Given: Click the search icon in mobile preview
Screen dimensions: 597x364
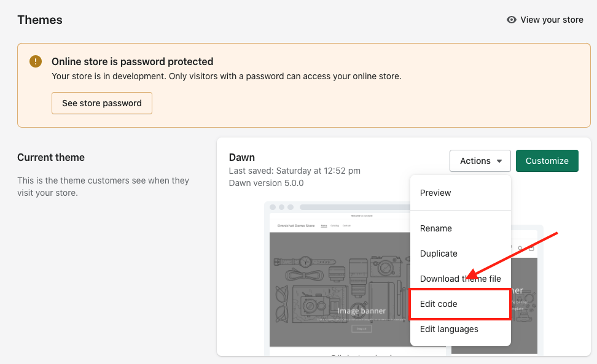Looking at the screenshot, I should pyautogui.click(x=520, y=249).
